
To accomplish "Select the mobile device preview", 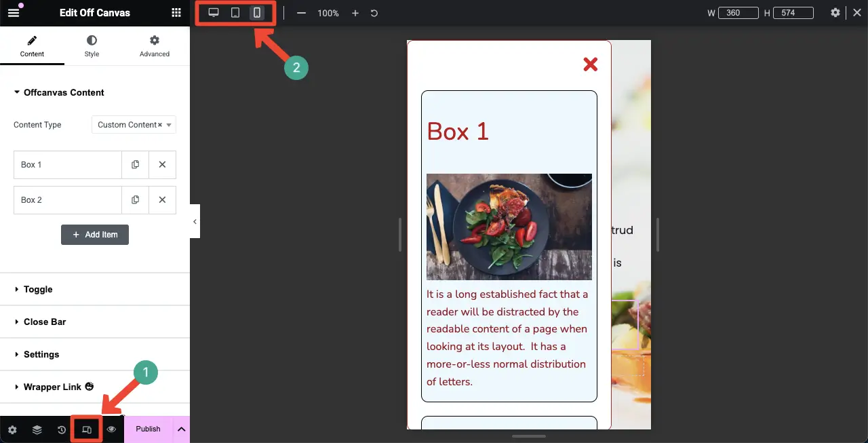I will (257, 13).
